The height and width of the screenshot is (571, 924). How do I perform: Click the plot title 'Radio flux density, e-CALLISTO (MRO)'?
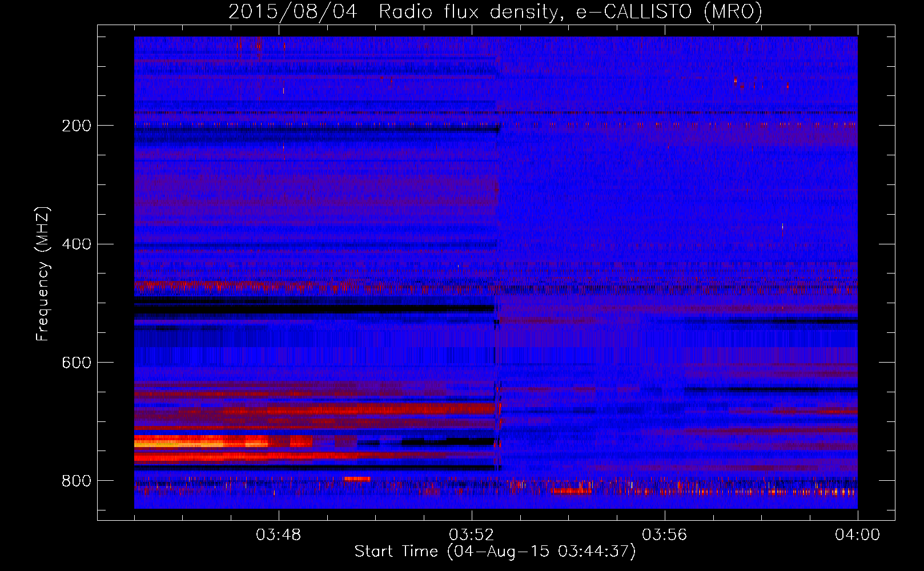pos(570,12)
